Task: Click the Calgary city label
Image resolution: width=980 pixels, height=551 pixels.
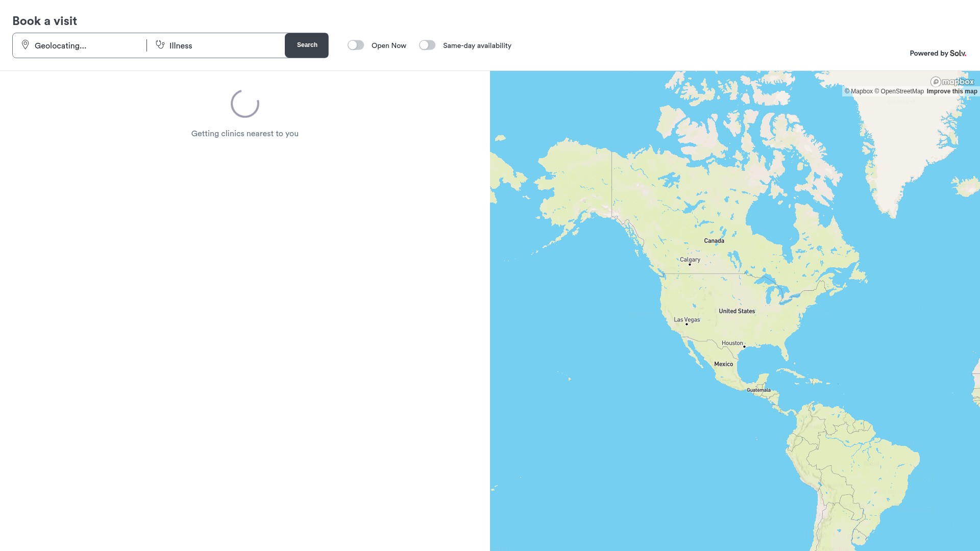Action: click(690, 260)
